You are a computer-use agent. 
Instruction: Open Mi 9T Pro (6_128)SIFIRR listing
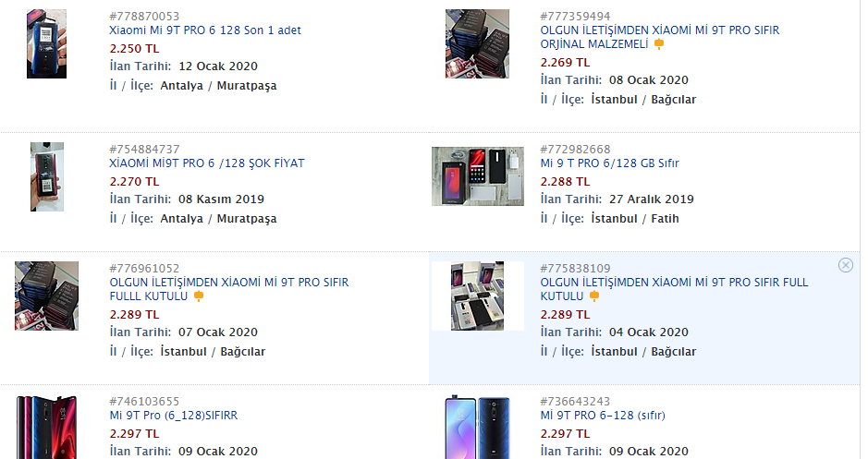[173, 416]
